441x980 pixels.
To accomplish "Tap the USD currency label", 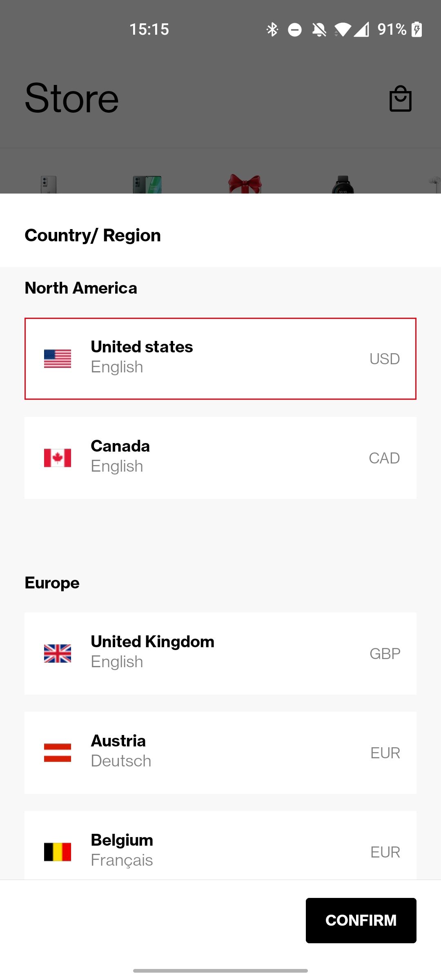I will (x=384, y=359).
